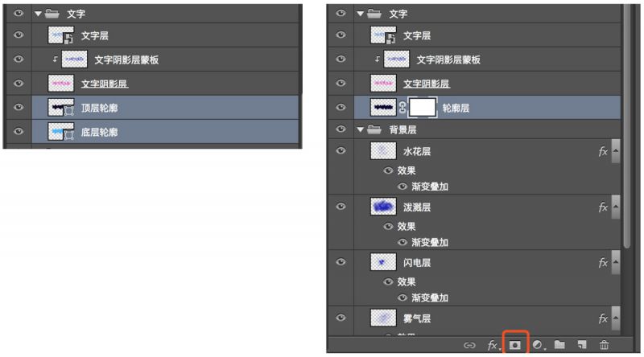Collapse the 文字 group in right panel
Screen dimensions: 644x357
[360, 14]
